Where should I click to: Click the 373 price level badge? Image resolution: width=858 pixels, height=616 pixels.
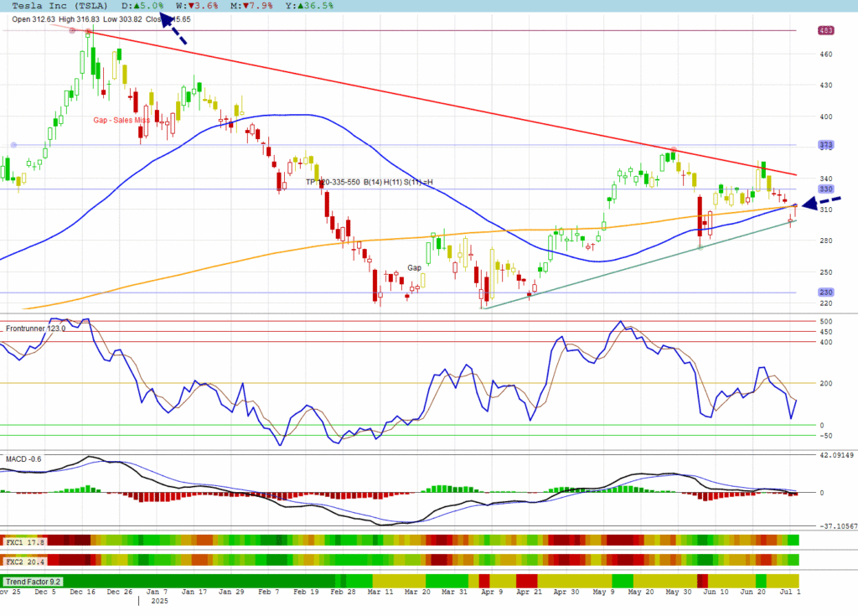[825, 145]
